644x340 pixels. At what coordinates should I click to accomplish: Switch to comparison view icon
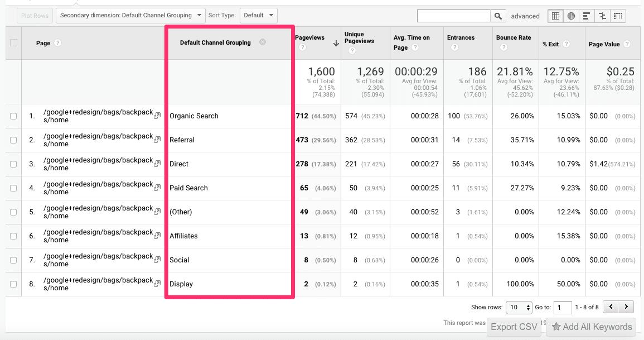(x=602, y=16)
